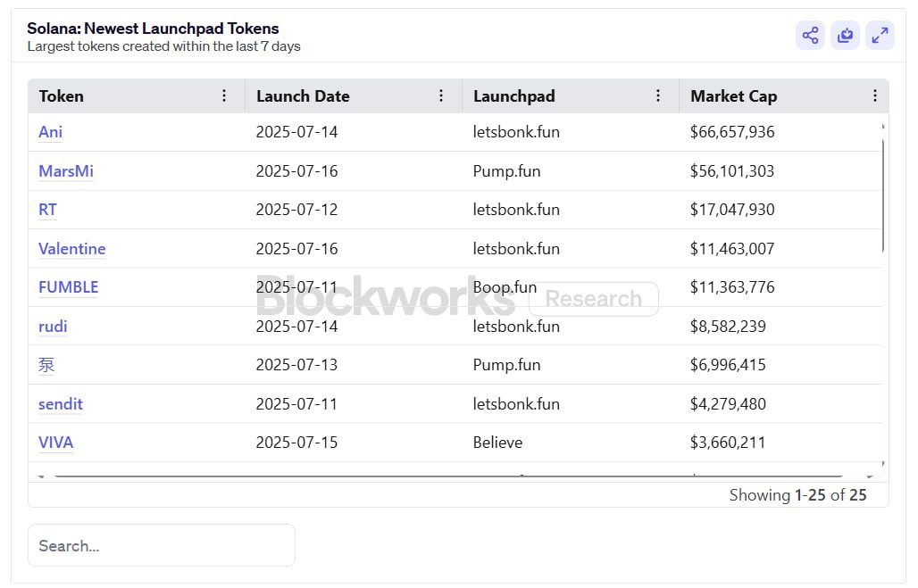Viewport: 918px width, 588px height.
Task: Sort by Launch Date column header
Action: click(x=303, y=96)
